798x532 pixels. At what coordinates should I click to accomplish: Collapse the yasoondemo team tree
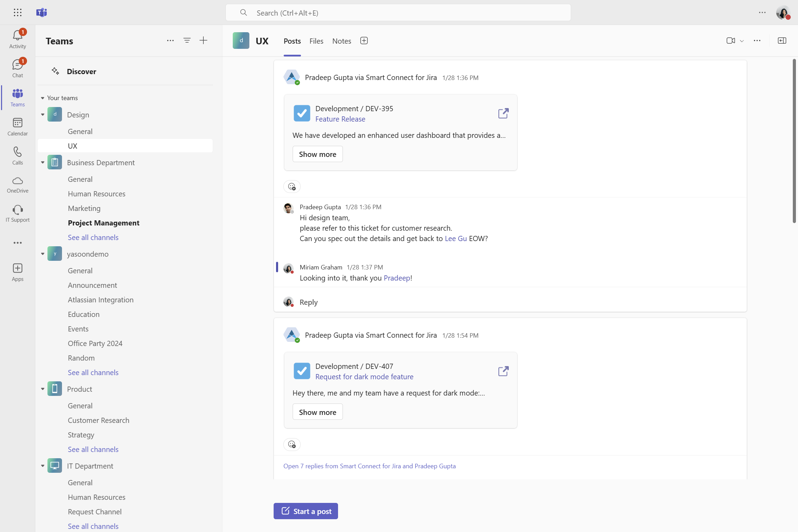(x=43, y=254)
